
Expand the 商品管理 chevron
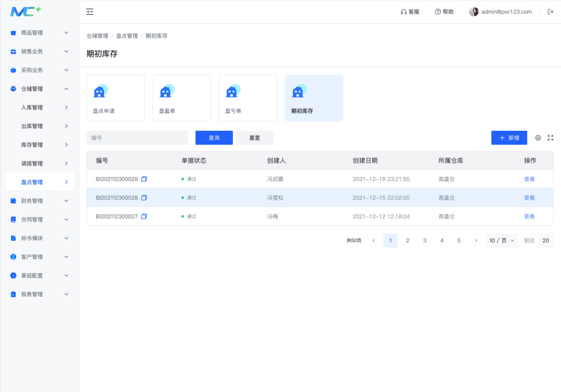tap(67, 33)
